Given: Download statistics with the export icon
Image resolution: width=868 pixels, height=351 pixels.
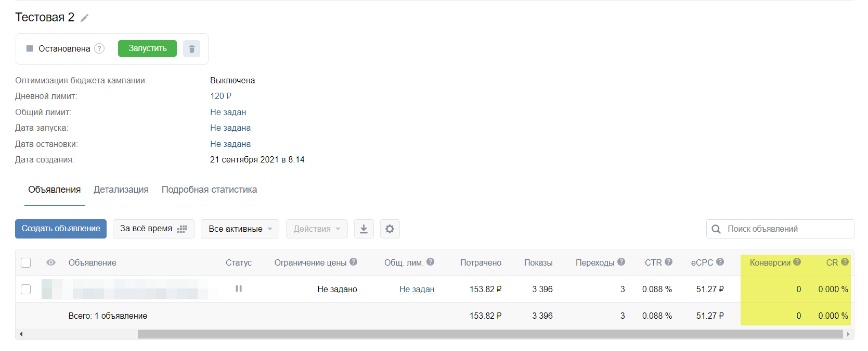Looking at the screenshot, I should 364,229.
